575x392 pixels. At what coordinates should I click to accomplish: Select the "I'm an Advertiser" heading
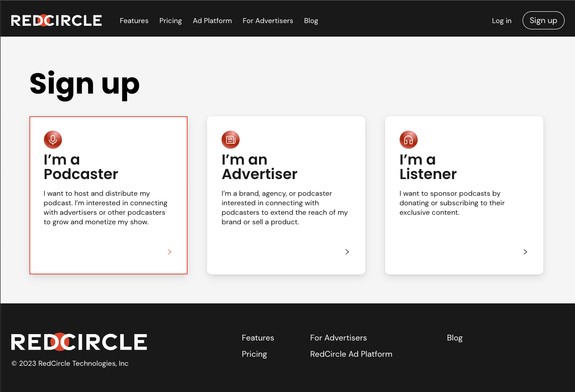259,167
